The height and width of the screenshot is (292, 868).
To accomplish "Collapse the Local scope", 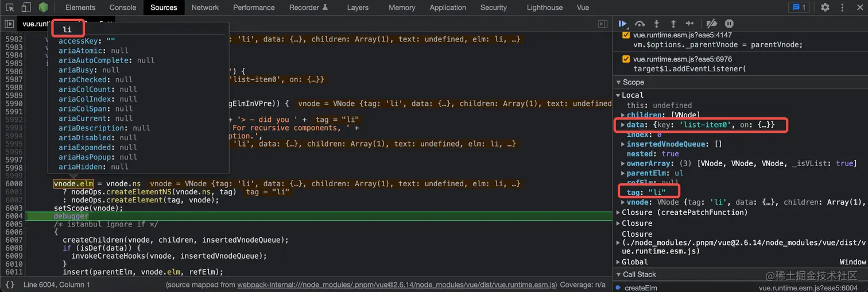I will (x=618, y=95).
